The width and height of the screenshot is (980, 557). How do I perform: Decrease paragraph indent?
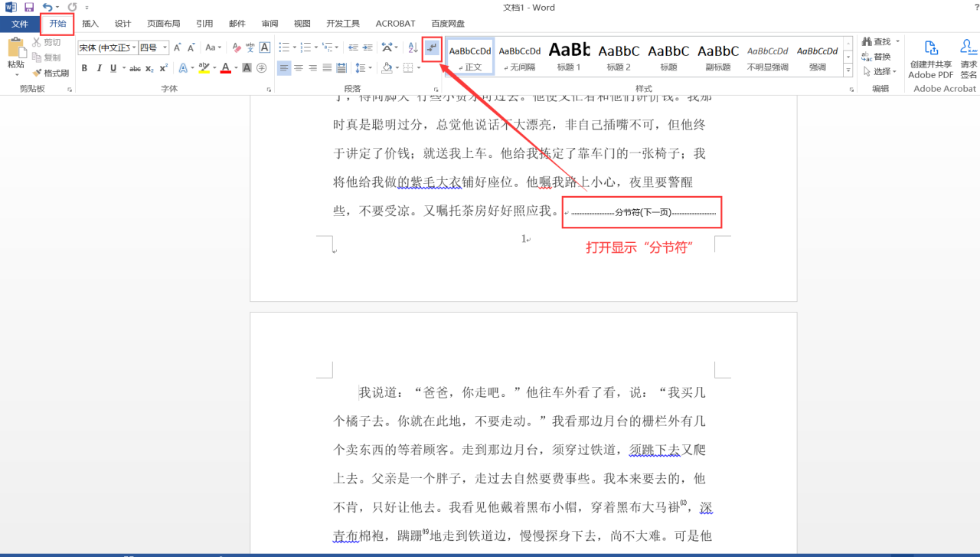click(353, 48)
